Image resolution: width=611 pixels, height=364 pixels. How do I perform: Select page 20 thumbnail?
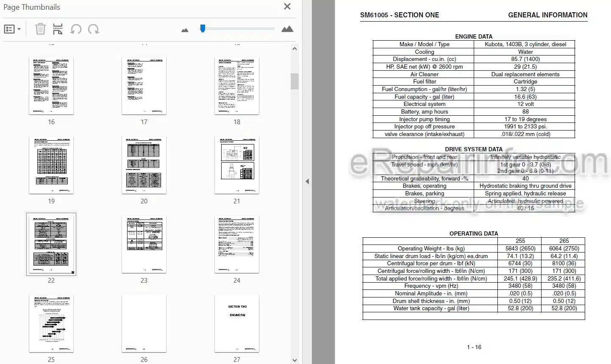tap(144, 165)
